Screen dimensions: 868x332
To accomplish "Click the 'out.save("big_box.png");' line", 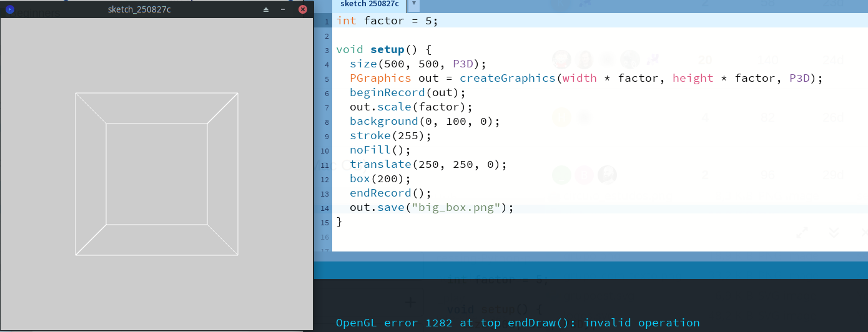I will [x=432, y=207].
